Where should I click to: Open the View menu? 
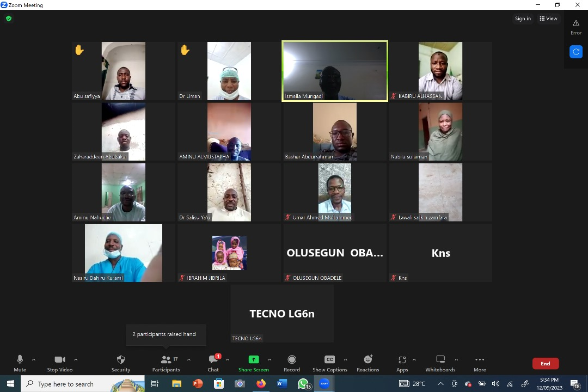tap(548, 18)
